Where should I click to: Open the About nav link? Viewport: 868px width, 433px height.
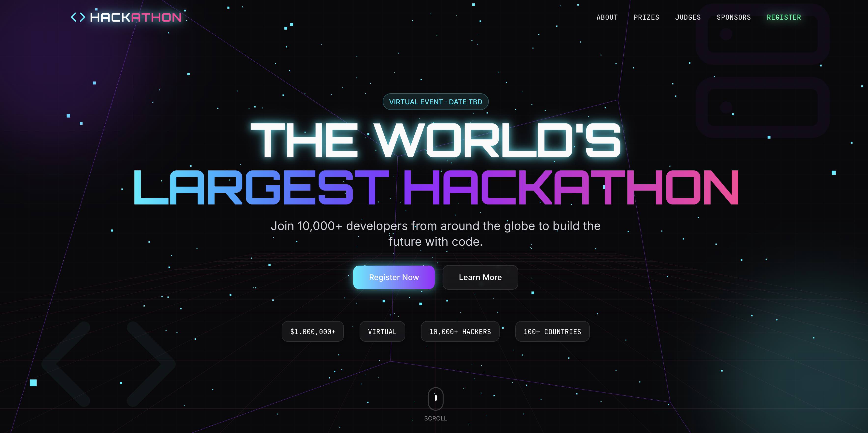point(607,17)
